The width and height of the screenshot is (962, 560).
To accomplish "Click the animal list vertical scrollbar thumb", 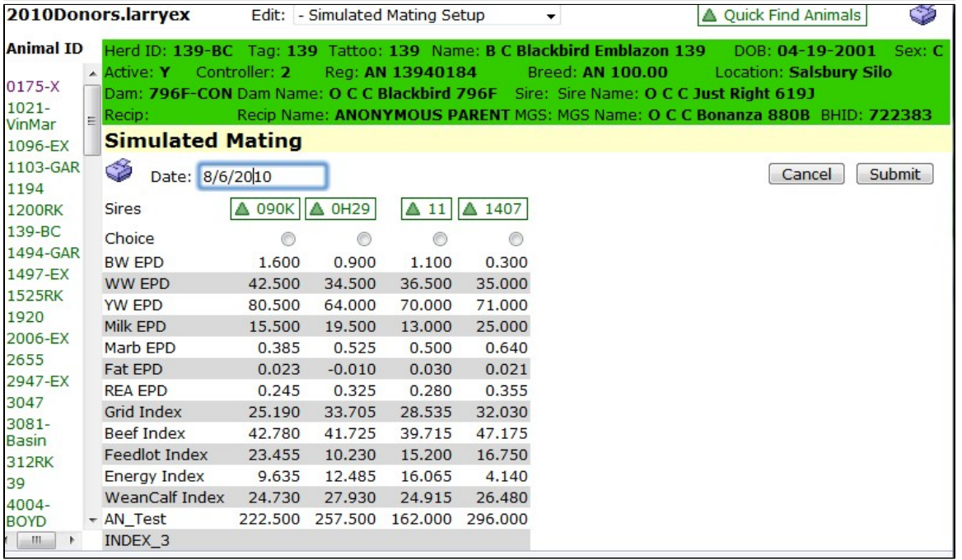I will coord(91,120).
